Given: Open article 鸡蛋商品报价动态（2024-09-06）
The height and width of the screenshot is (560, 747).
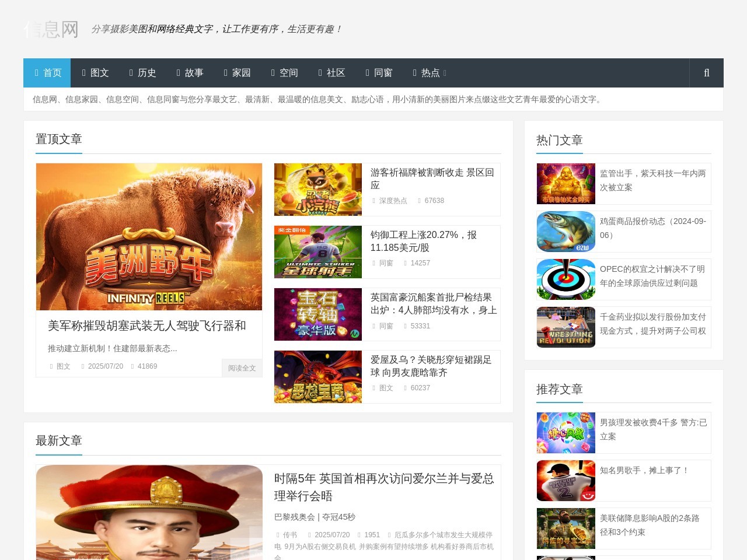Looking at the screenshot, I should tap(653, 228).
